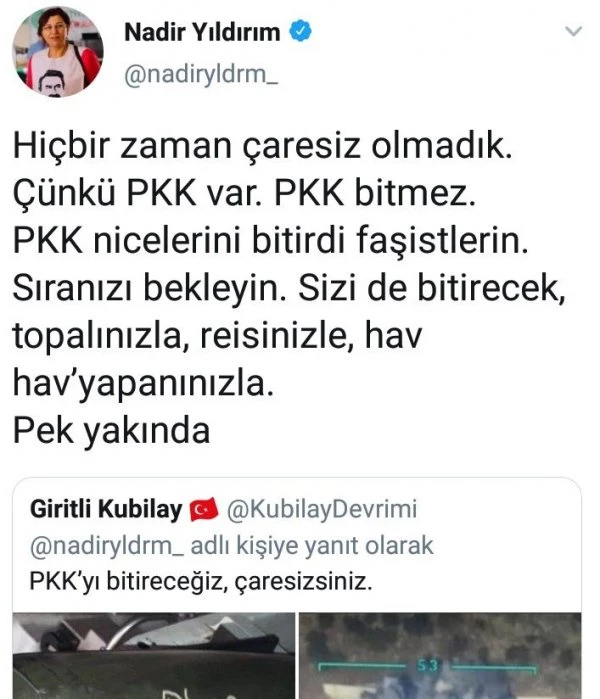Open quoted tweet text 'PKK'yı bitireceğiz, çaresizsiniz.'
Image resolution: width=600 pixels, height=699 pixels.
pos(201,581)
